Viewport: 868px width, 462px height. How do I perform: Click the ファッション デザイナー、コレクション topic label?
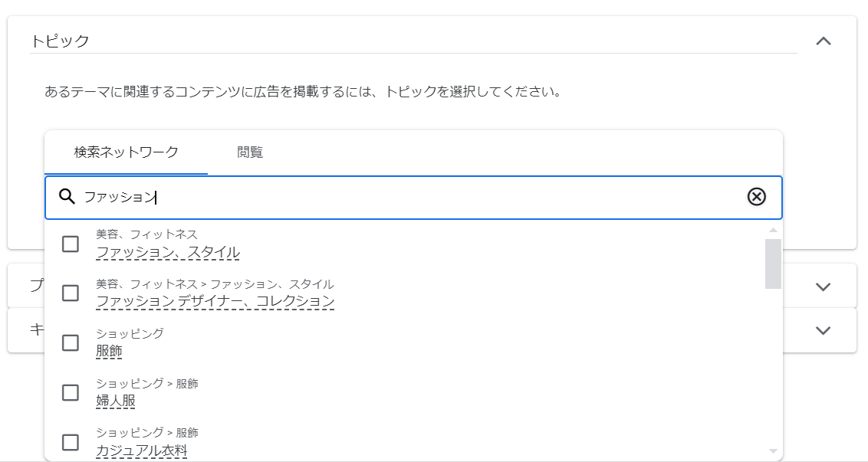coord(215,301)
